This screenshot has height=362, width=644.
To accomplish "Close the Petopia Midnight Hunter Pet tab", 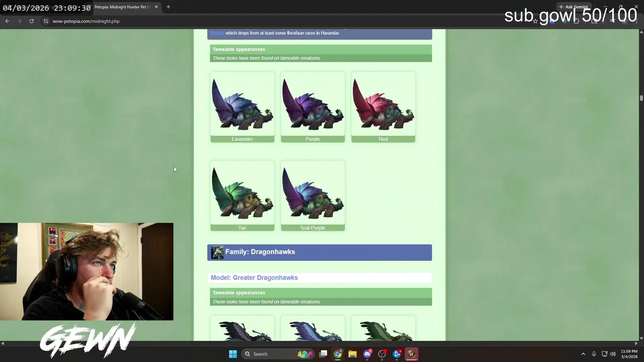I will (156, 7).
